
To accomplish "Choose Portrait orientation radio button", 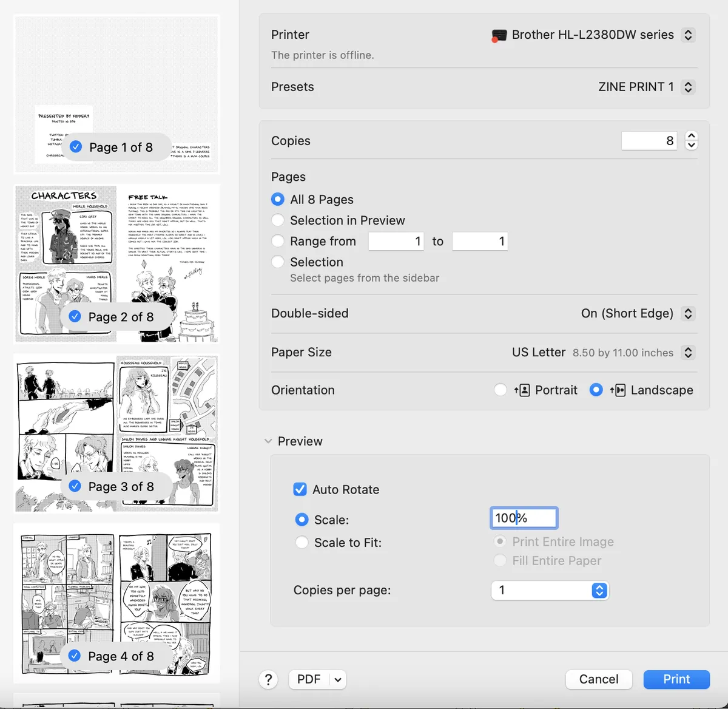I will [x=500, y=390].
